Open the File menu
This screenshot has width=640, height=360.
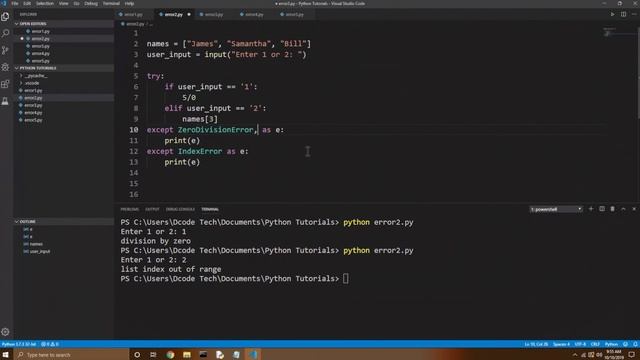[15, 3]
